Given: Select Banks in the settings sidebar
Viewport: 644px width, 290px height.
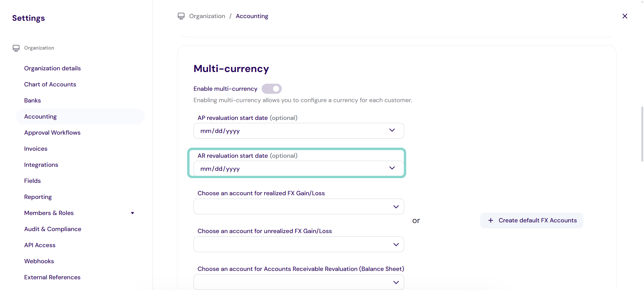Looking at the screenshot, I should pos(33,100).
